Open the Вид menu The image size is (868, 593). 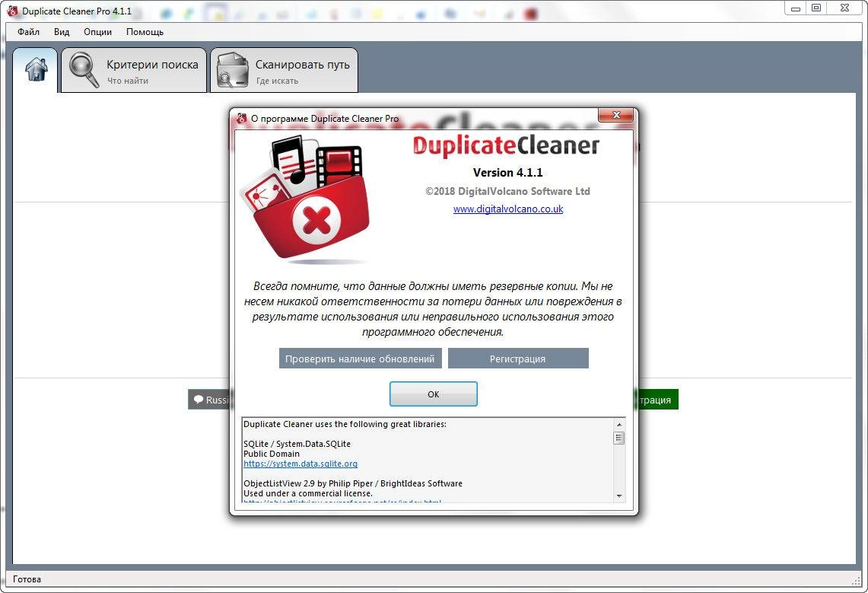pos(62,31)
